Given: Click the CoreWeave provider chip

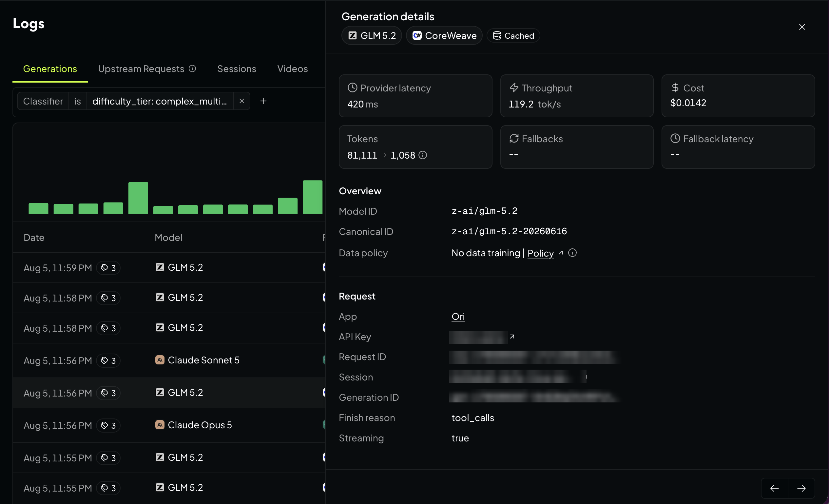Looking at the screenshot, I should [444, 36].
